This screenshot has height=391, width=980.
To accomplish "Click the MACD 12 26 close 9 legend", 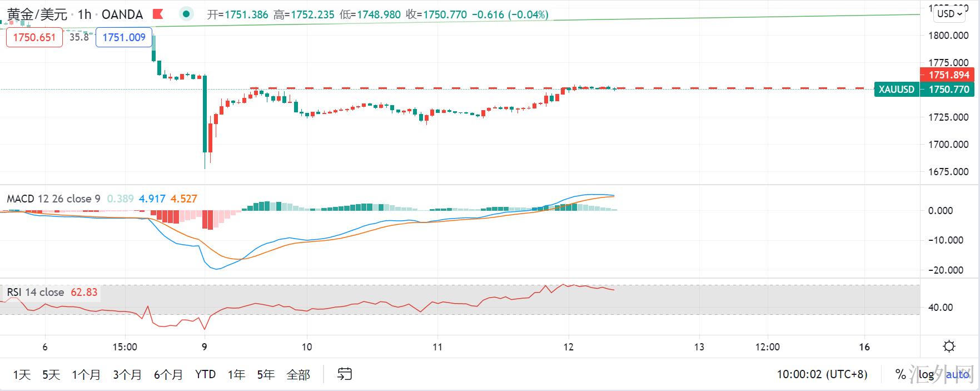I will tap(53, 199).
